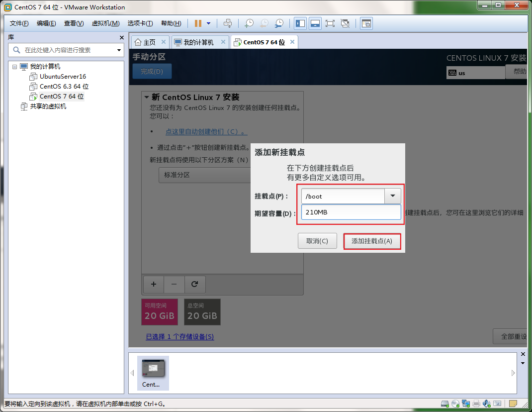The height and width of the screenshot is (412, 532).
Task: Open the 已选择 1 个存储设备(S) link
Action: [180, 336]
